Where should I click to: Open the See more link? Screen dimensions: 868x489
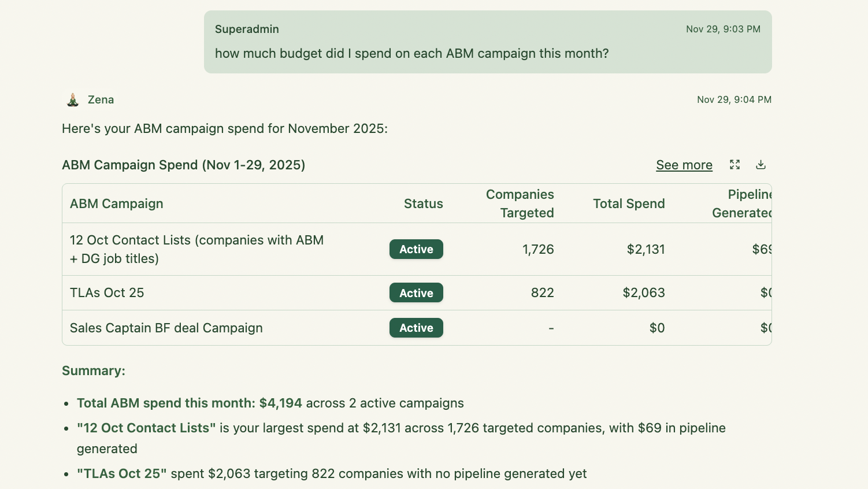click(x=684, y=165)
